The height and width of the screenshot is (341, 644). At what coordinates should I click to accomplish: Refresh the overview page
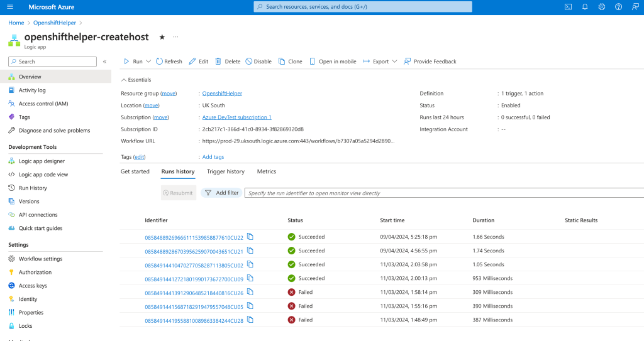(169, 62)
